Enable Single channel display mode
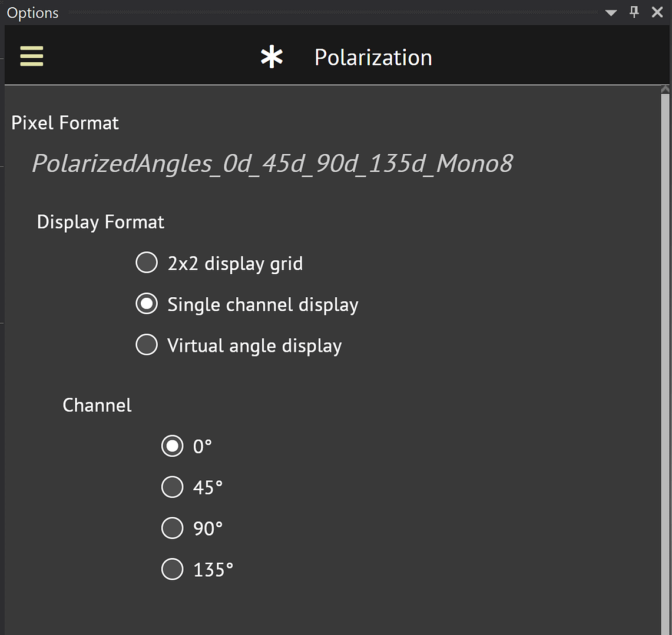This screenshot has height=635, width=672. click(147, 304)
